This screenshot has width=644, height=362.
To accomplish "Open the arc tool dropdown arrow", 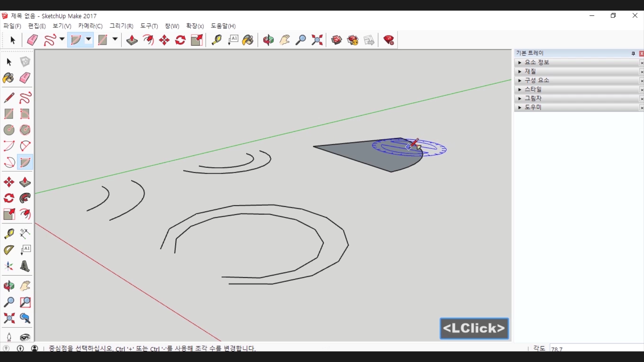I will click(x=89, y=39).
